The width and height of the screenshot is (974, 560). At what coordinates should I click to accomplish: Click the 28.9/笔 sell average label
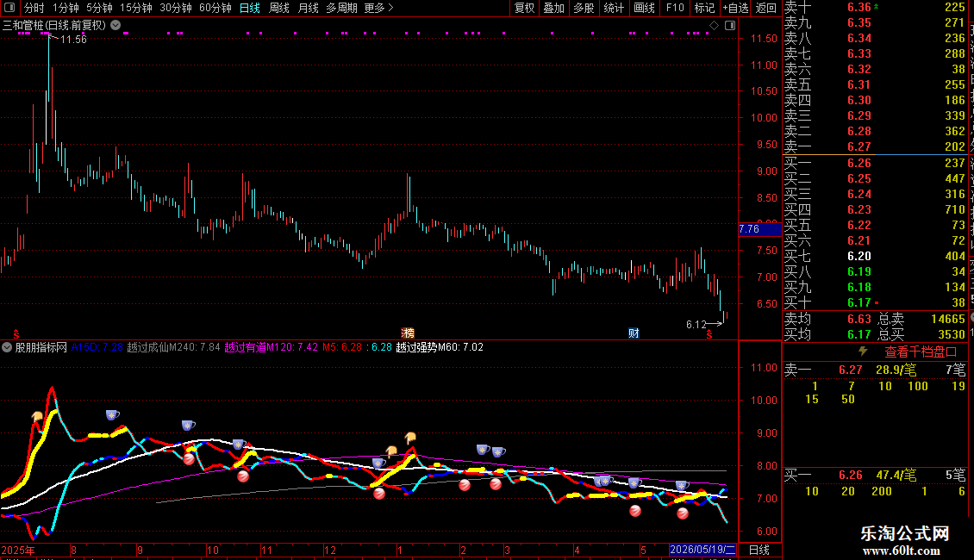(x=896, y=370)
